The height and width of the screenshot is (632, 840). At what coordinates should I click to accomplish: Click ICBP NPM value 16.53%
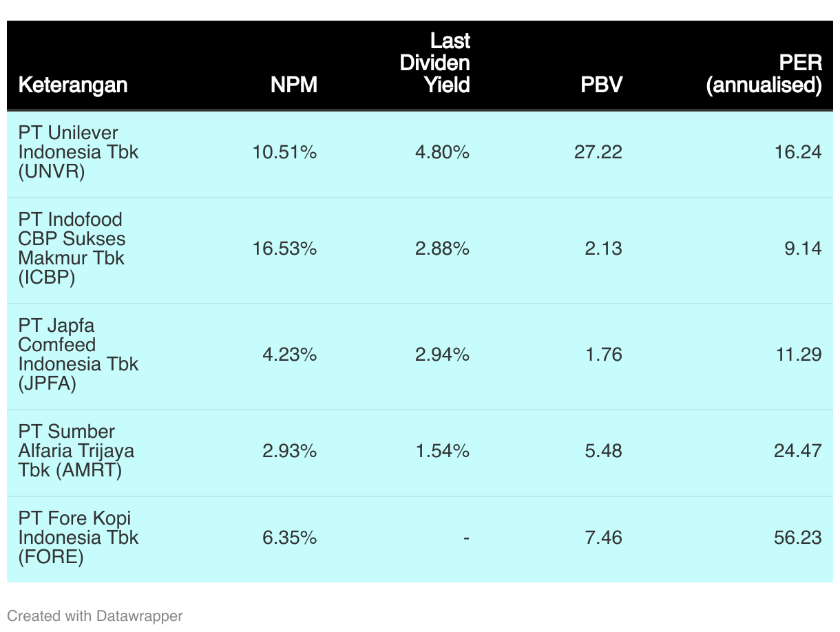pyautogui.click(x=285, y=249)
